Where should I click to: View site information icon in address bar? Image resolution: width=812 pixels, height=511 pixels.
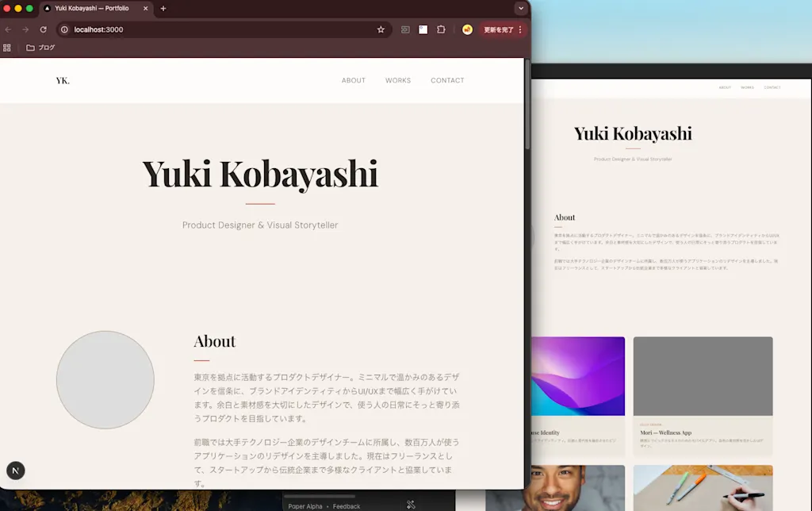[x=64, y=29]
